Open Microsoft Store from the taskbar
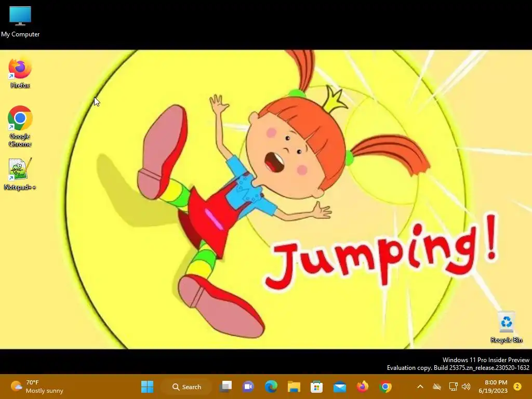 (x=316, y=387)
